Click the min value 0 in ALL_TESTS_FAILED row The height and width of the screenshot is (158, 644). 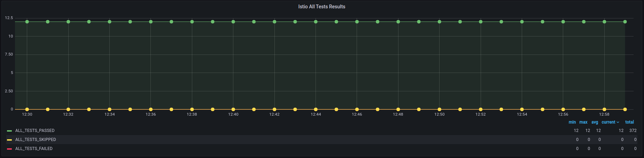click(x=577, y=149)
